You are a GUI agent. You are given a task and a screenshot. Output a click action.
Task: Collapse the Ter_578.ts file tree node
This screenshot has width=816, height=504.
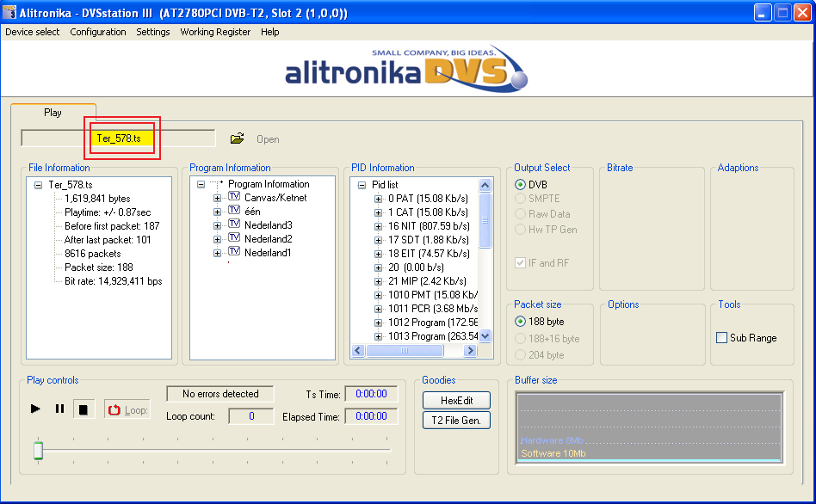38,185
